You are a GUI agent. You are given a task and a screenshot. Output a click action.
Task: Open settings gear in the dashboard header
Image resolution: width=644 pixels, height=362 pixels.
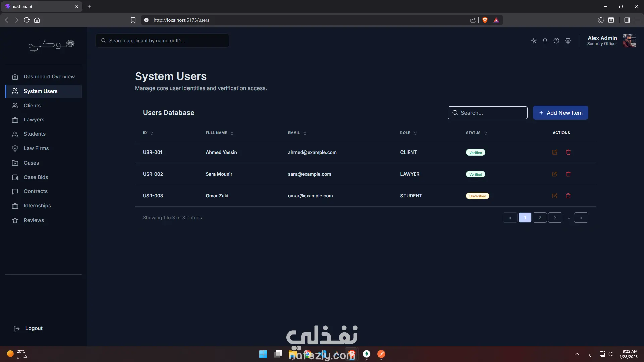click(x=568, y=41)
